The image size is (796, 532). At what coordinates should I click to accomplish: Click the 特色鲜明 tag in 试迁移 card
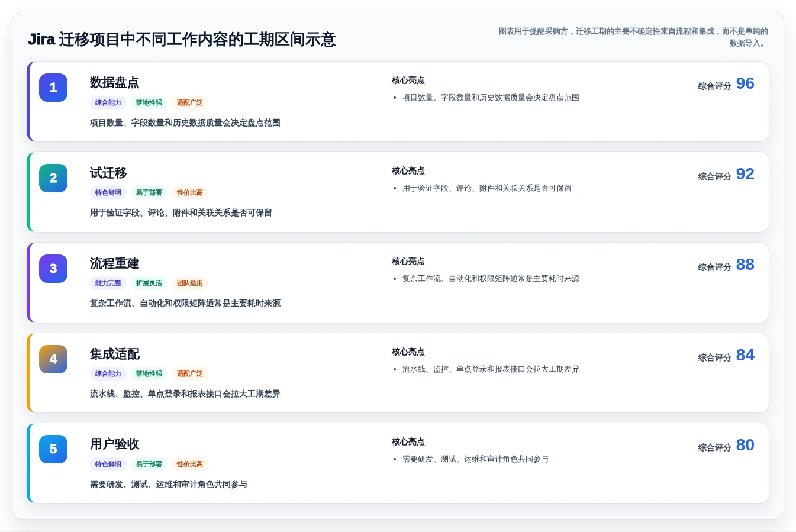point(108,193)
